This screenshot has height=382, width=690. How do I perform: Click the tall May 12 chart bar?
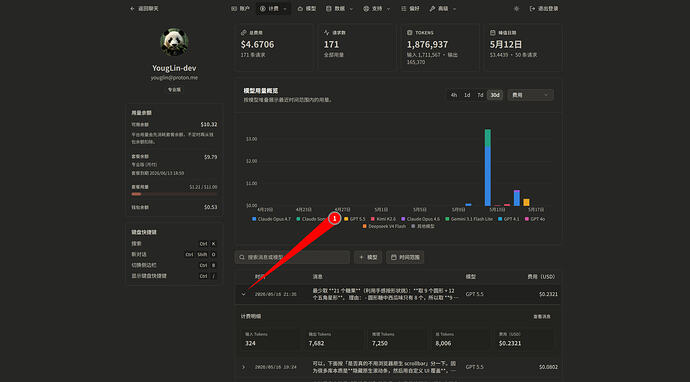[488, 167]
